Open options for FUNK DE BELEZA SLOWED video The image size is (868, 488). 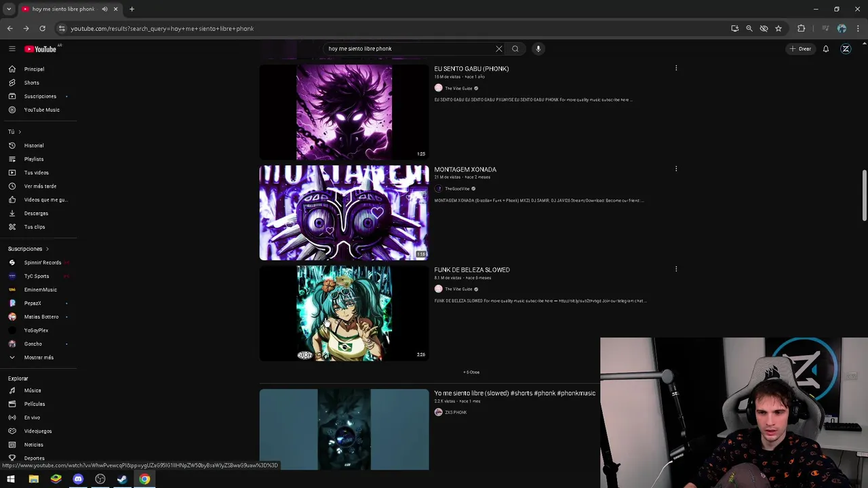(x=676, y=269)
